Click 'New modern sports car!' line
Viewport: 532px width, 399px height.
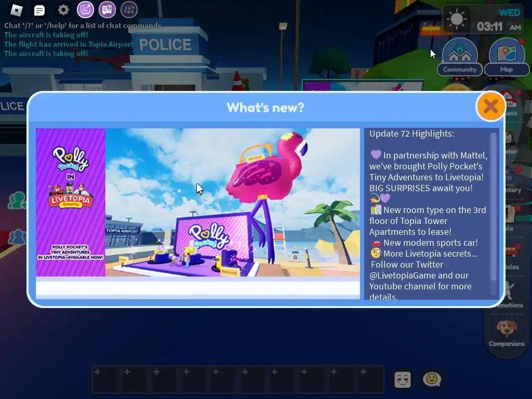(x=430, y=243)
